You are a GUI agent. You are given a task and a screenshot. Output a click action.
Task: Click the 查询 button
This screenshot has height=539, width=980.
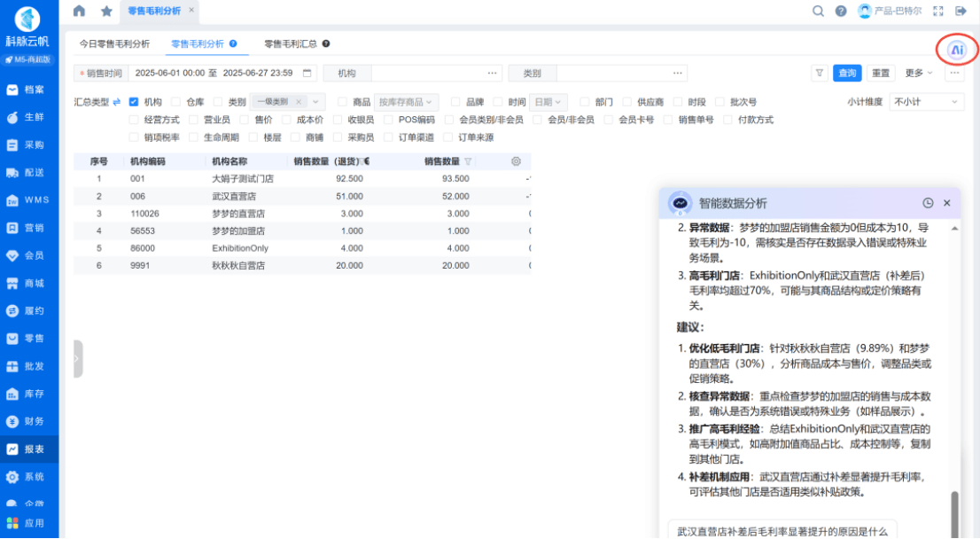pos(847,74)
